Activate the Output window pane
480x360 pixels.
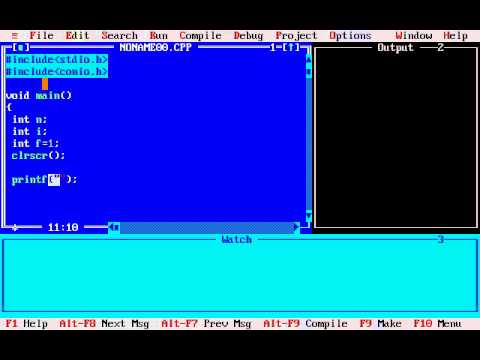click(396, 138)
